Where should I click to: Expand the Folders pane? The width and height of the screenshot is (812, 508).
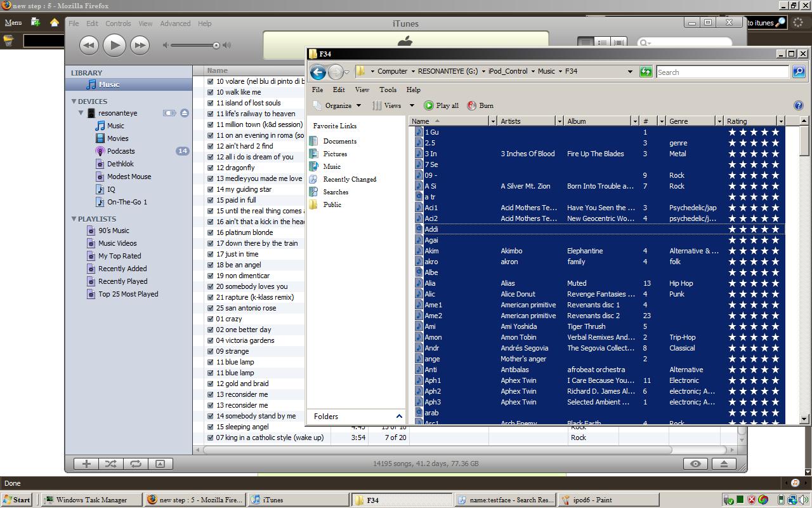(399, 417)
